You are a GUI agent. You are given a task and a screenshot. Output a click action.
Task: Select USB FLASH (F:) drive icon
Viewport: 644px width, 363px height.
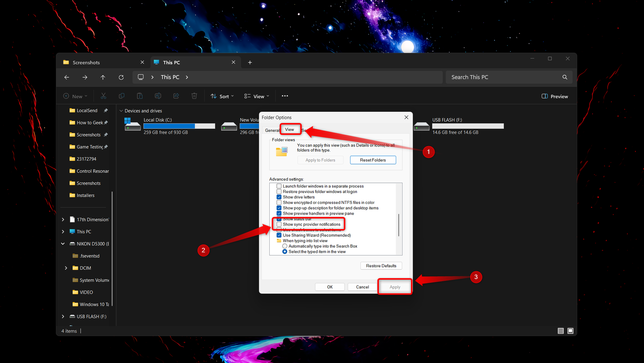(422, 126)
